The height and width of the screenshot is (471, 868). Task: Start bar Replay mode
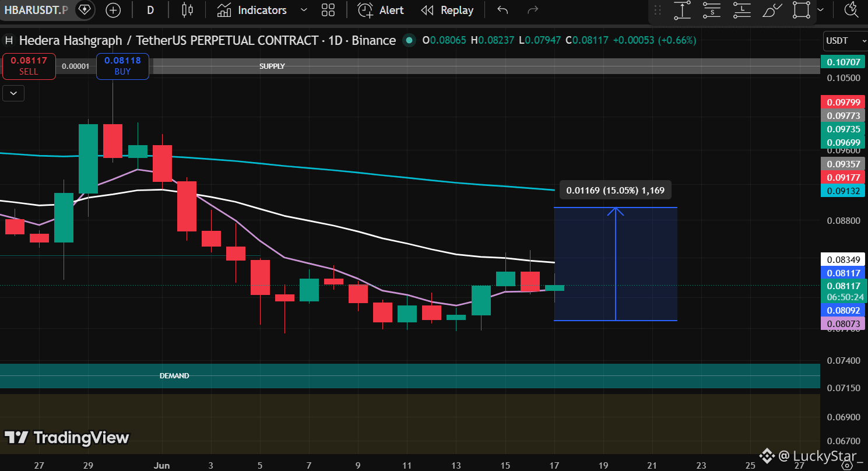coord(447,10)
